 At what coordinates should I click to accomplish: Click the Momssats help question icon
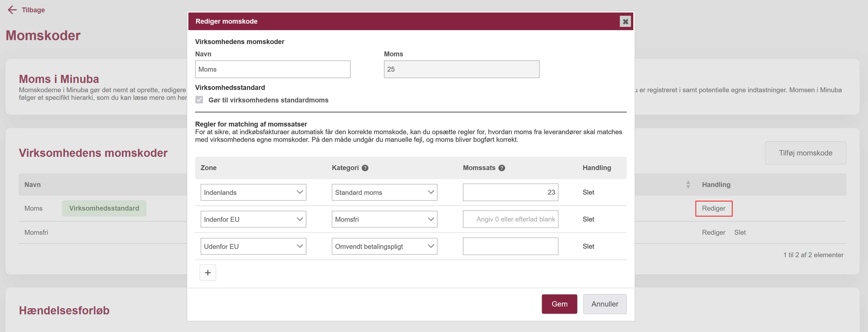502,168
